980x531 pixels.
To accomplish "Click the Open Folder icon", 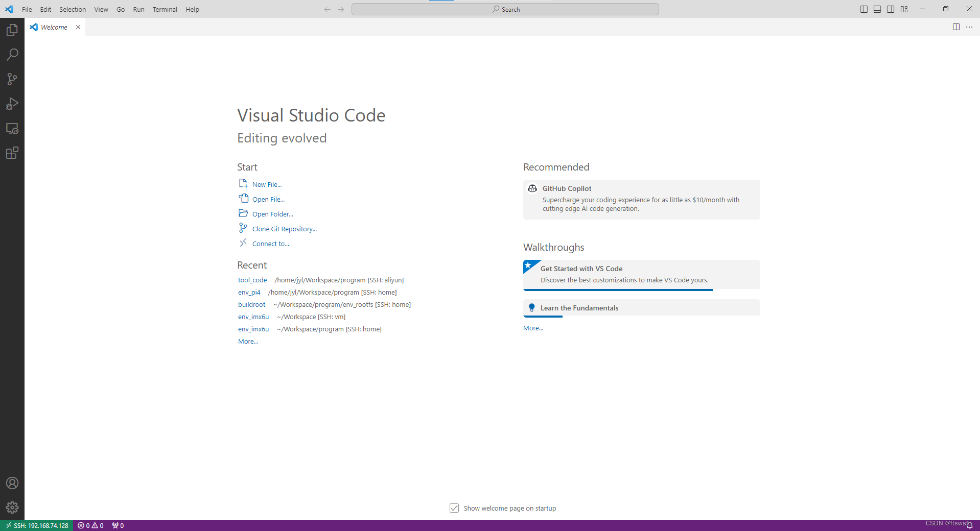I will [x=243, y=213].
